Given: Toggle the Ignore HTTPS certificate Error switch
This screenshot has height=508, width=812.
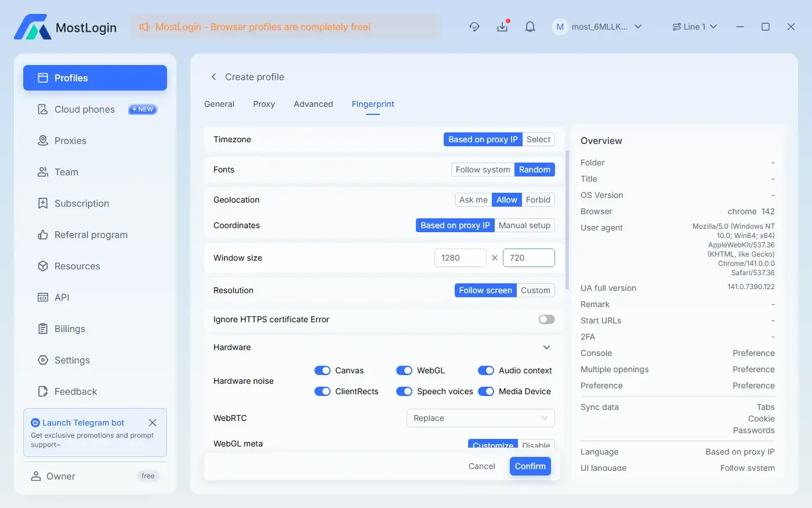Looking at the screenshot, I should tap(546, 319).
